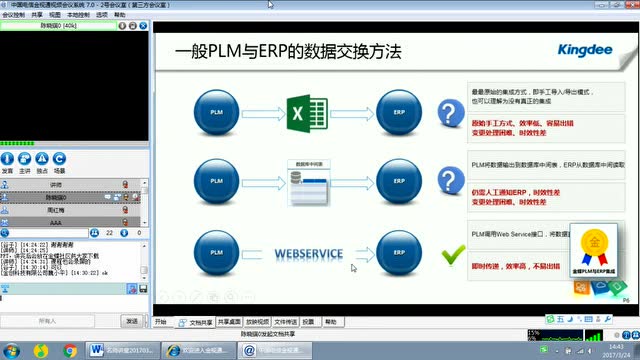Image resolution: width=640 pixels, height=360 pixels.
Task: Click the 场景 scene icon
Action: tap(60, 159)
